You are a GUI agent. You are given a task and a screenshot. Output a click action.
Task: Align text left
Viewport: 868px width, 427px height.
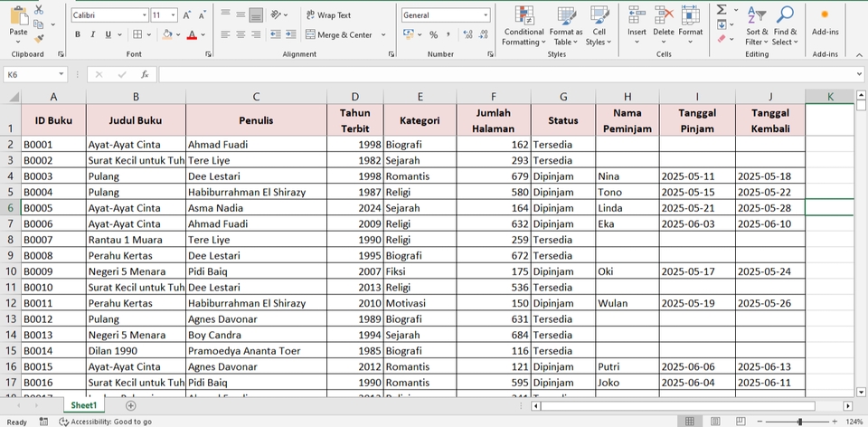(225, 34)
